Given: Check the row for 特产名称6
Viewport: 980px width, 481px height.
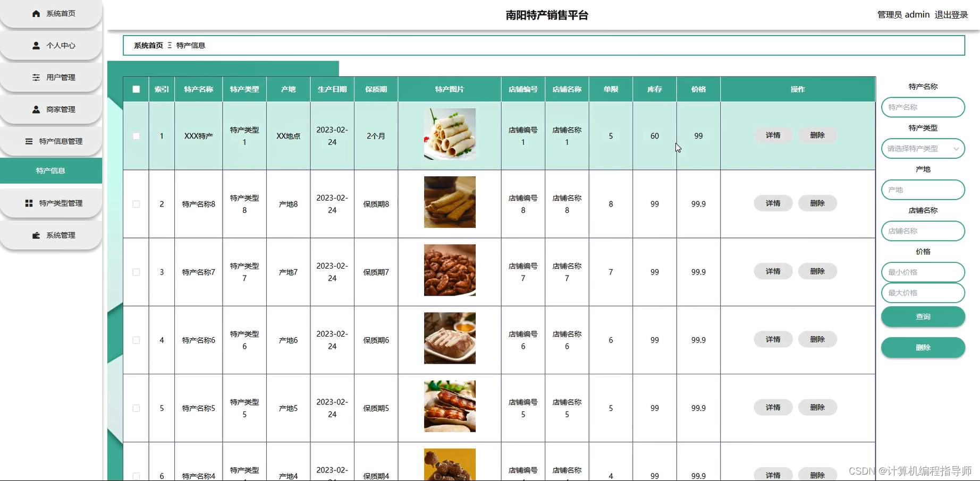Looking at the screenshot, I should (136, 340).
